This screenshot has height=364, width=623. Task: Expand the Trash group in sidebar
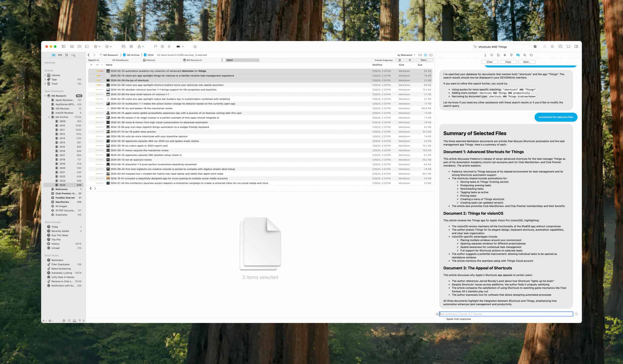coord(45,84)
